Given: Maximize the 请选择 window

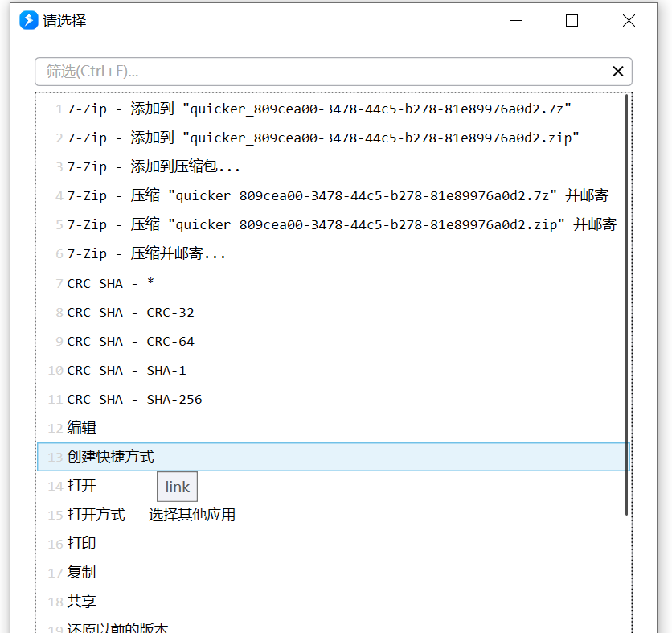Looking at the screenshot, I should [572, 21].
